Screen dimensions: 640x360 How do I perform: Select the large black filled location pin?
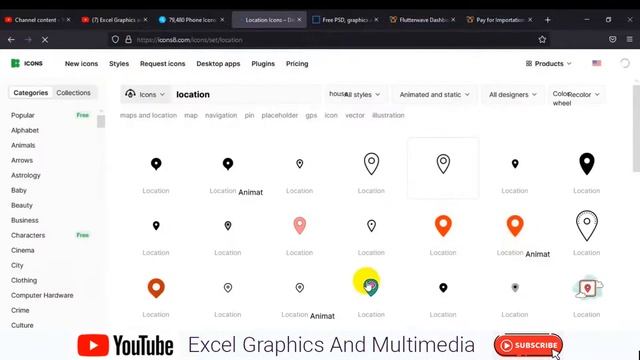pyautogui.click(x=587, y=164)
